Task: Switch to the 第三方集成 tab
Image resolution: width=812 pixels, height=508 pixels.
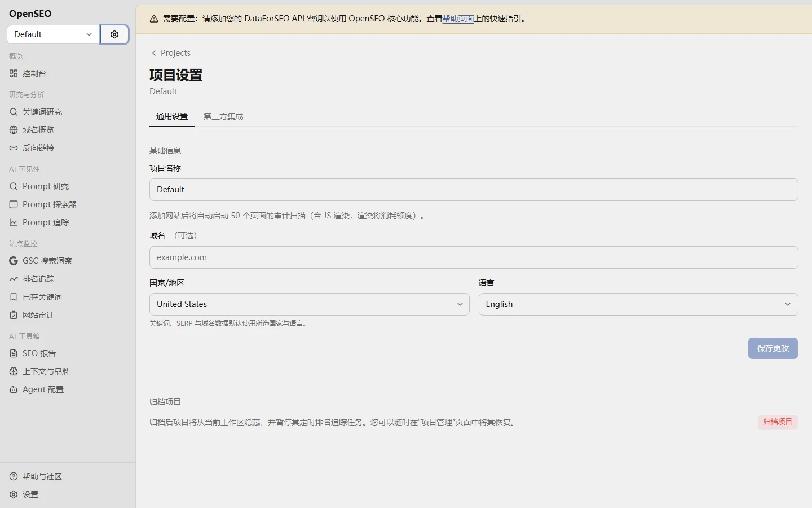Action: click(223, 116)
